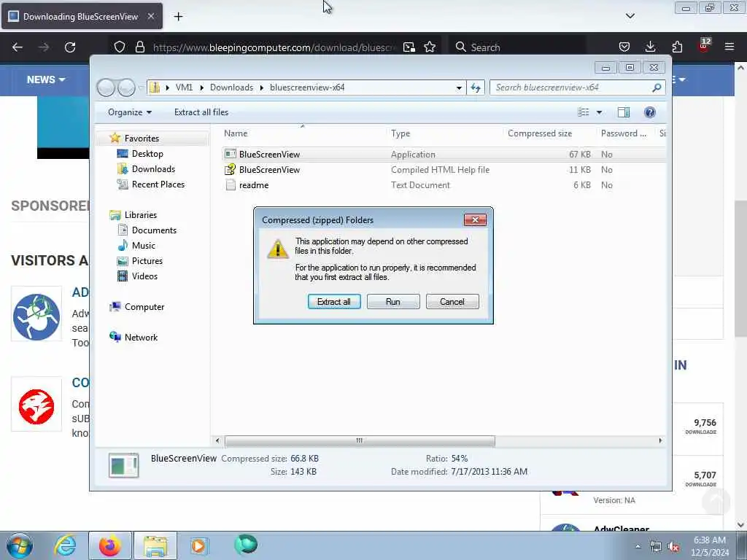Image resolution: width=747 pixels, height=560 pixels.
Task: Open Windows Media Player taskbar icon
Action: click(200, 545)
